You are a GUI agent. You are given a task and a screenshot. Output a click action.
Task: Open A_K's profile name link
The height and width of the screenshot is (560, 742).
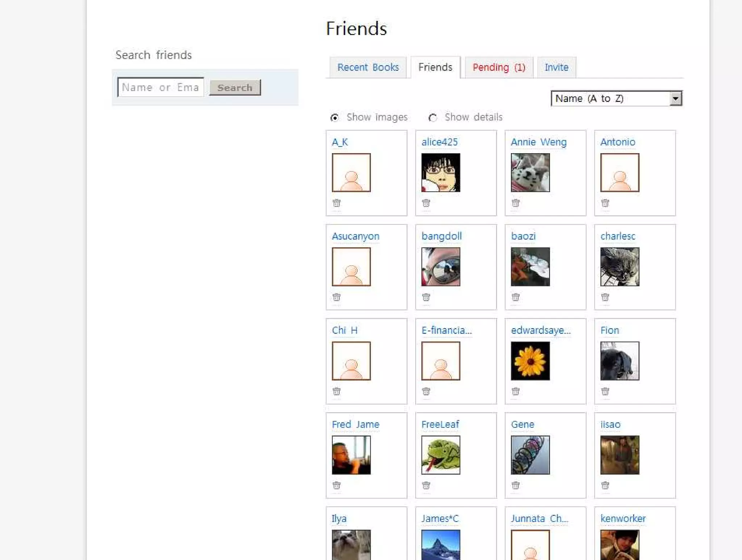[x=339, y=142]
